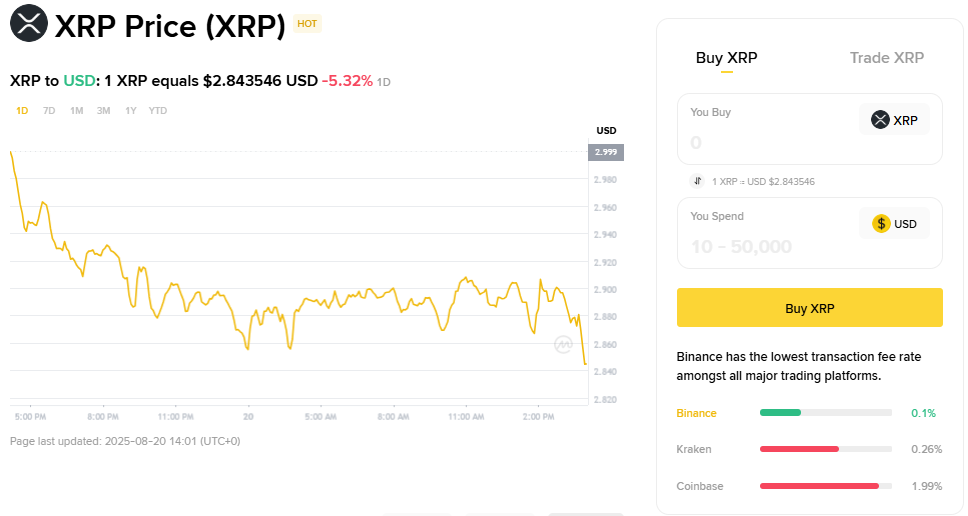
Task: Click the 0.26% fee value
Action: 927,449
